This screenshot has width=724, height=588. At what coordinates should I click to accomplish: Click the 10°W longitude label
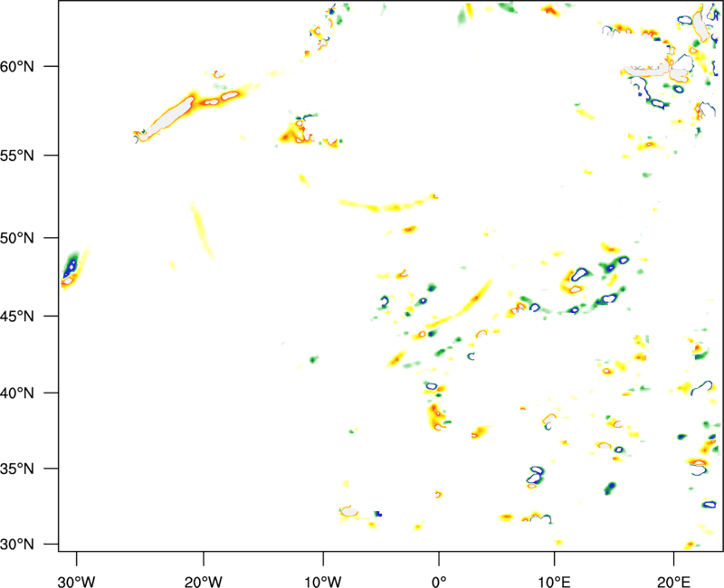click(323, 582)
